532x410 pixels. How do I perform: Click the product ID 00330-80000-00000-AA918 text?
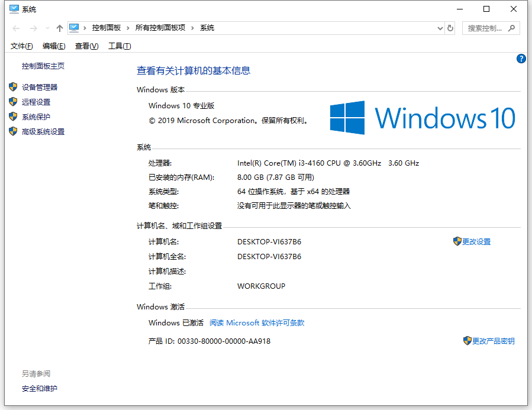tap(224, 341)
